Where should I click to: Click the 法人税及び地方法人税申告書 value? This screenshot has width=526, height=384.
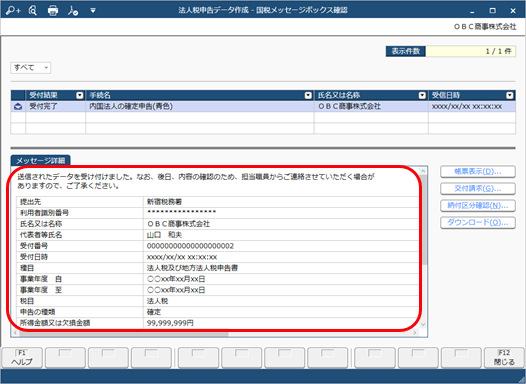(193, 268)
